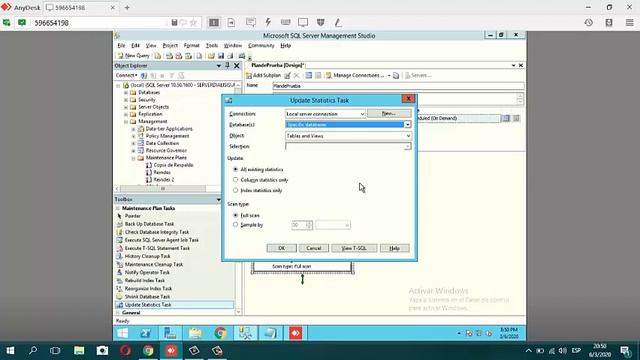This screenshot has height=360, width=640.
Task: Click the AnyDesk actions lightning icon
Action: pos(268,22)
